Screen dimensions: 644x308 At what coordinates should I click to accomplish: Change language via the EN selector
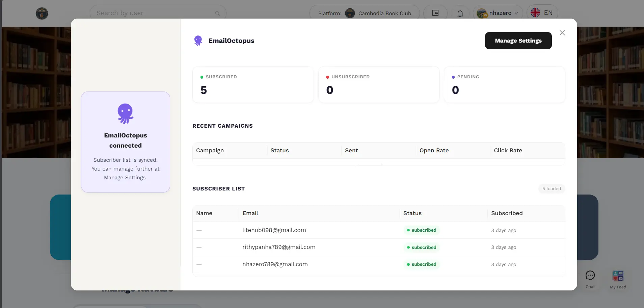click(x=542, y=13)
